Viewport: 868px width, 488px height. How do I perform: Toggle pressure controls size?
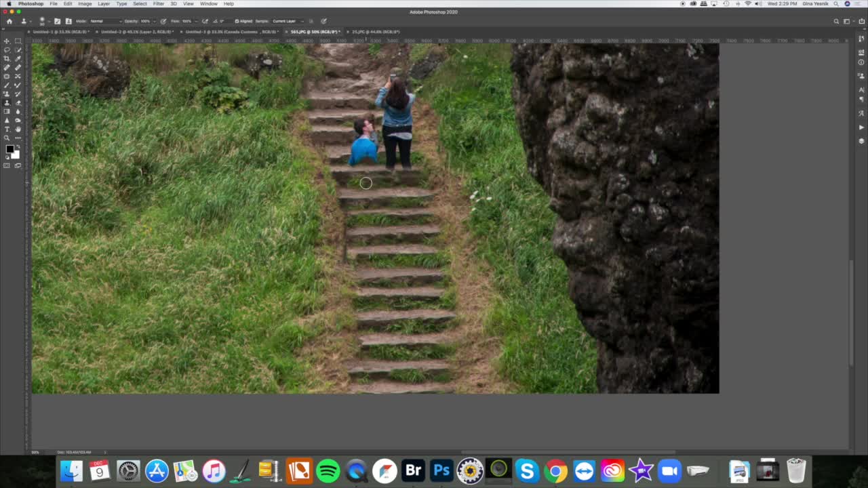point(323,21)
